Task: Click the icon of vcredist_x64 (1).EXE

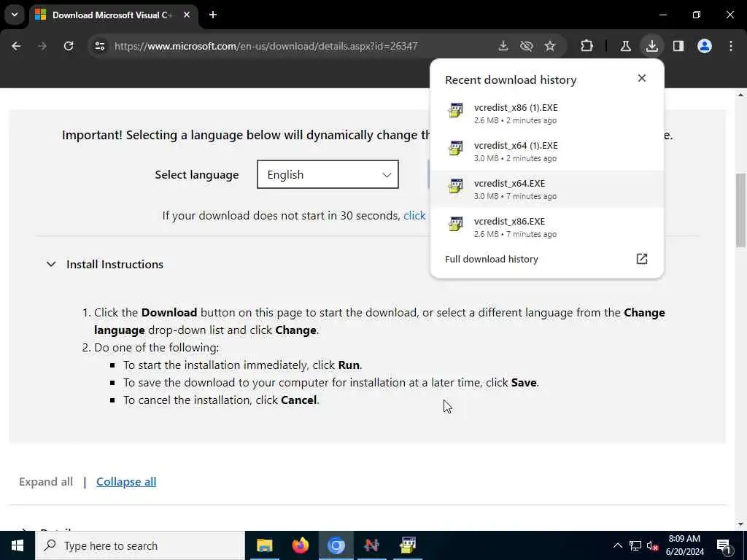Action: tap(455, 148)
